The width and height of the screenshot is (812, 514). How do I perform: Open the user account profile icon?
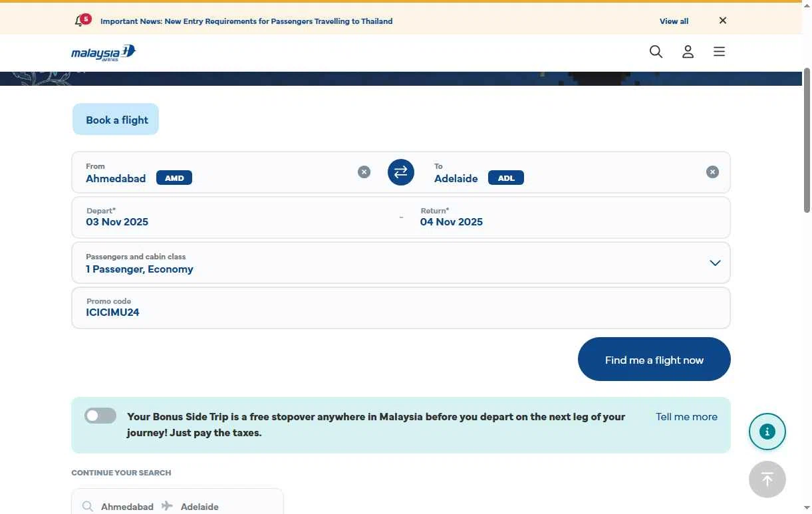point(688,52)
